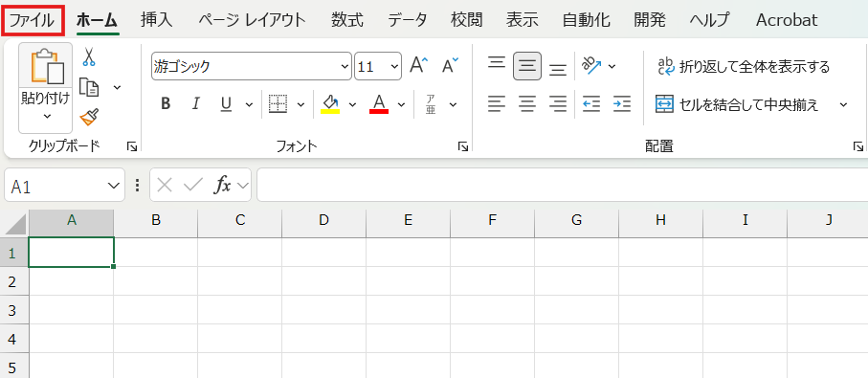Toggle middle vertical alignment

point(527,66)
